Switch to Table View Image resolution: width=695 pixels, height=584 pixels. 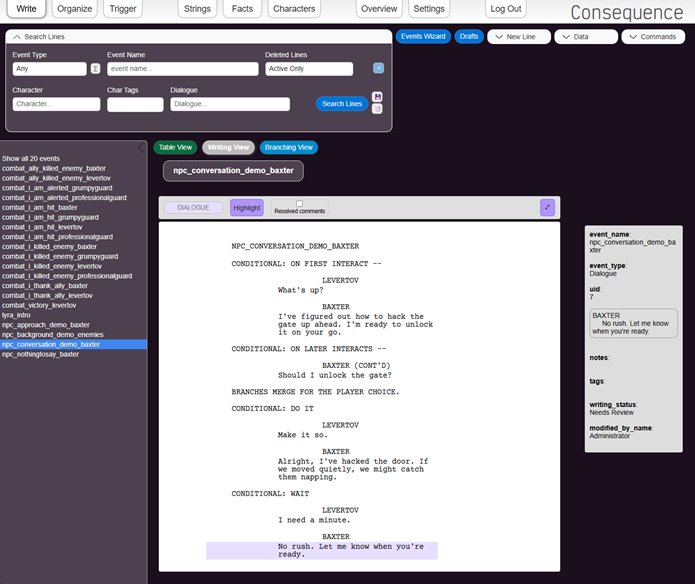[175, 147]
